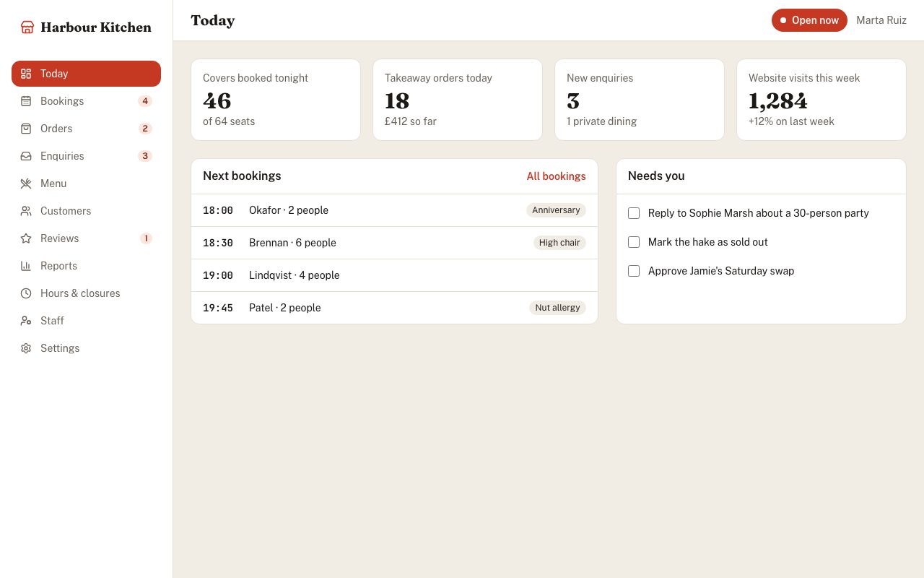Click the Menu crossed utensils icon
The height and width of the screenshot is (578, 924).
click(x=26, y=184)
